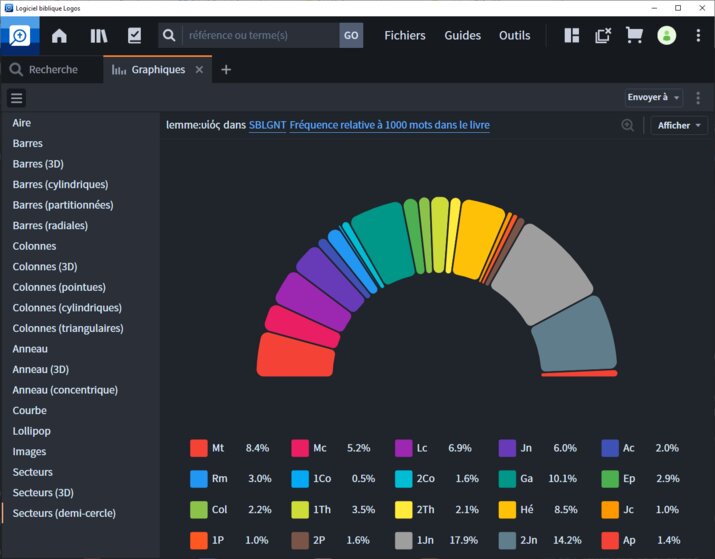Open the Guides menu
The height and width of the screenshot is (559, 715).
coord(462,36)
